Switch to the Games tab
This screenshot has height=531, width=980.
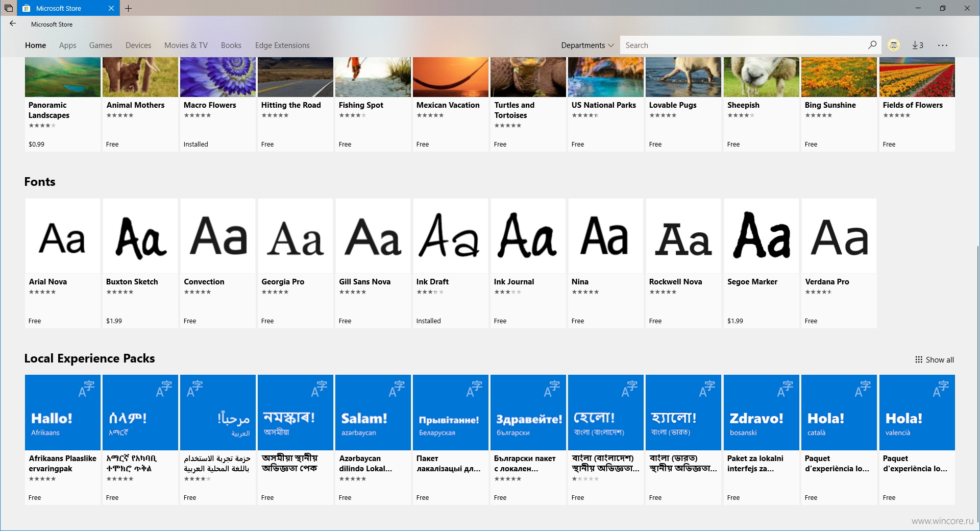(x=101, y=45)
